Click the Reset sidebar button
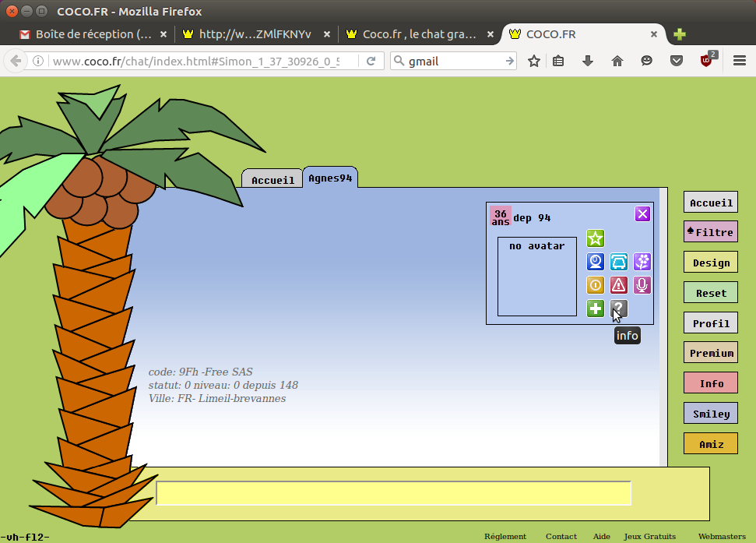This screenshot has width=756, height=543. coord(711,293)
